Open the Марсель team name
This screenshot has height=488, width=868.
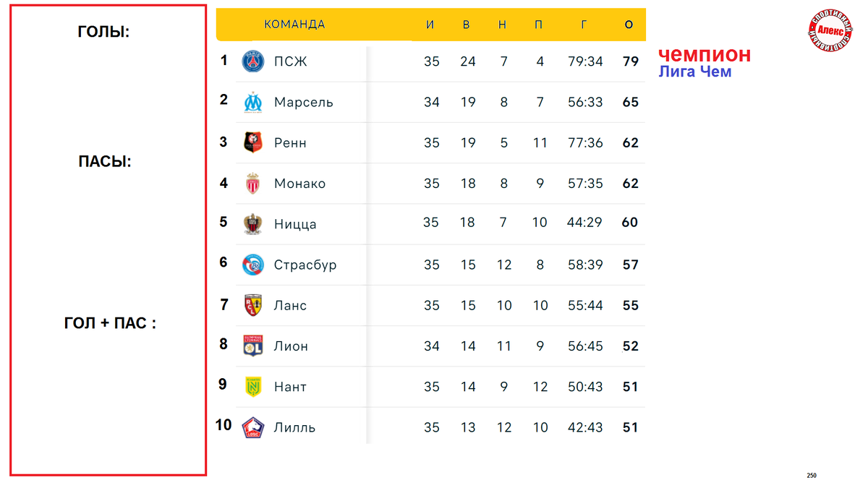click(304, 102)
